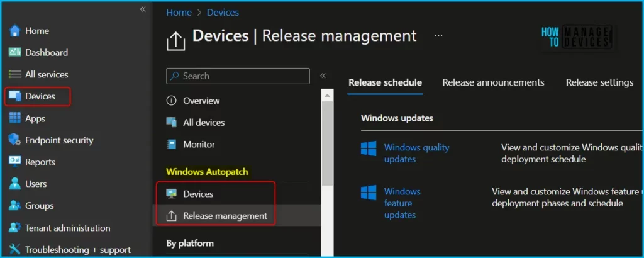This screenshot has height=258, width=644.
Task: Click the Tenant administration icon
Action: pos(15,228)
